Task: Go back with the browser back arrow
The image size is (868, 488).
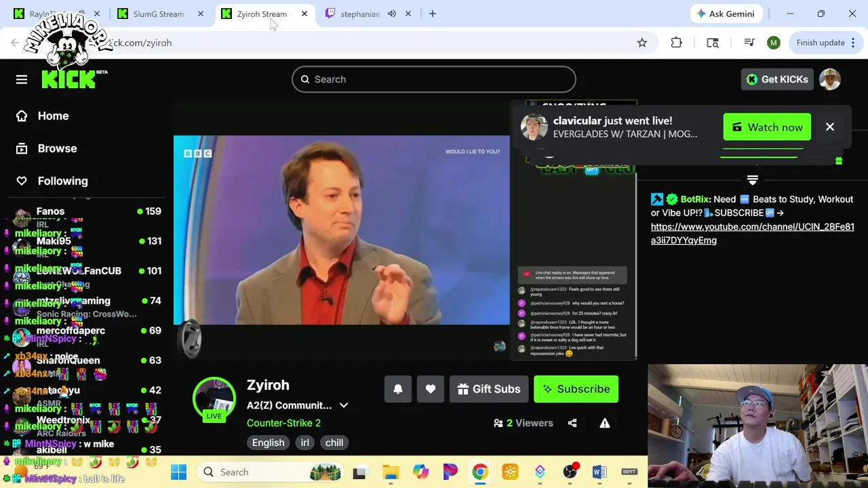Action: [15, 43]
